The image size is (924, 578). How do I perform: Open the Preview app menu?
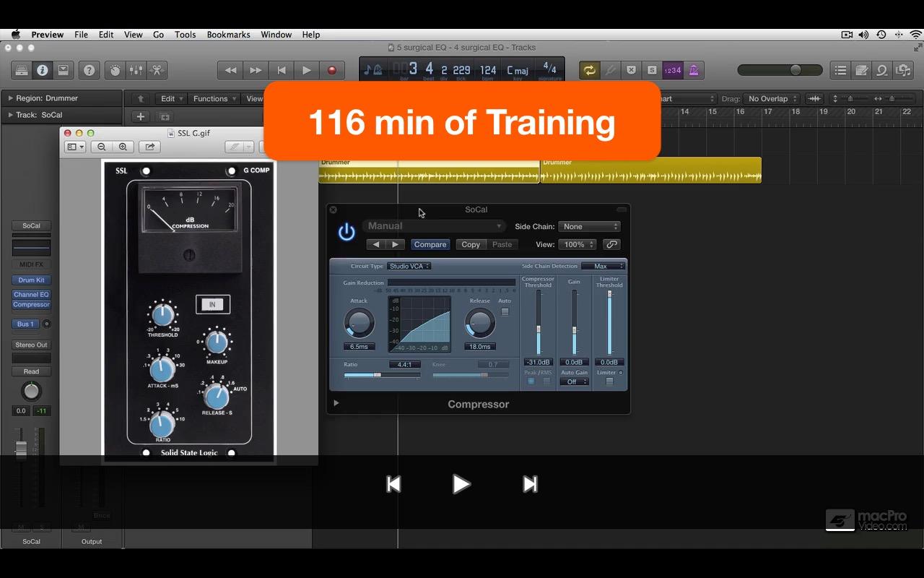48,35
